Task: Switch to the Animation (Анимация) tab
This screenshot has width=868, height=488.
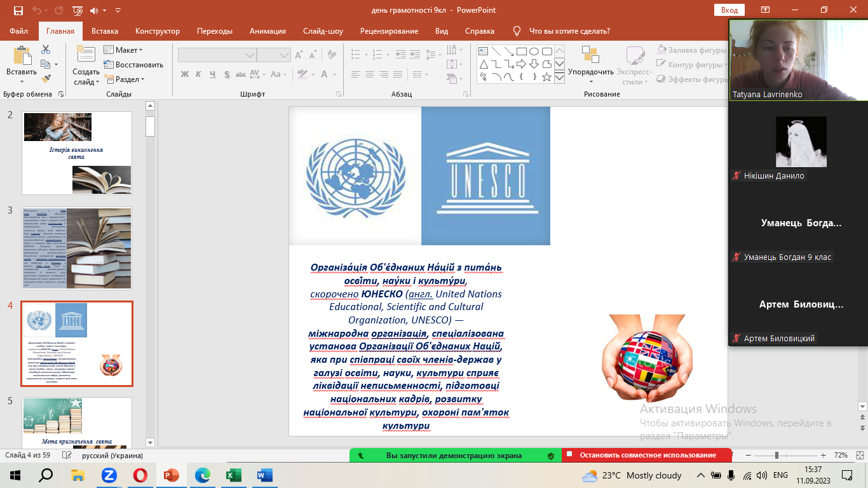Action: tap(268, 31)
